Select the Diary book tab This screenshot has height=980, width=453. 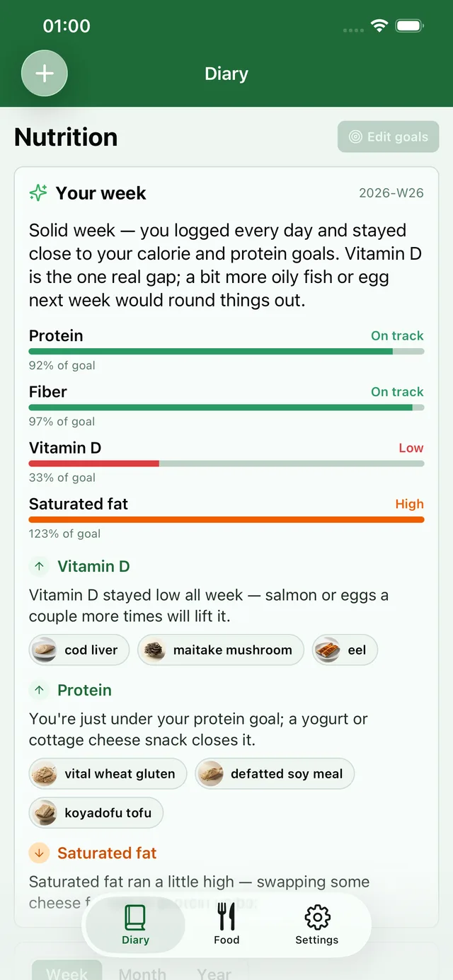pos(135,925)
